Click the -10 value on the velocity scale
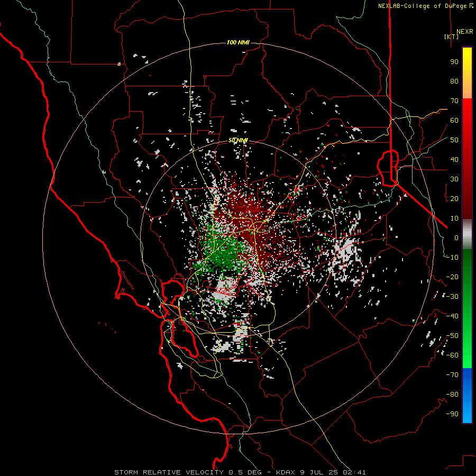The image size is (476, 476). 452,258
